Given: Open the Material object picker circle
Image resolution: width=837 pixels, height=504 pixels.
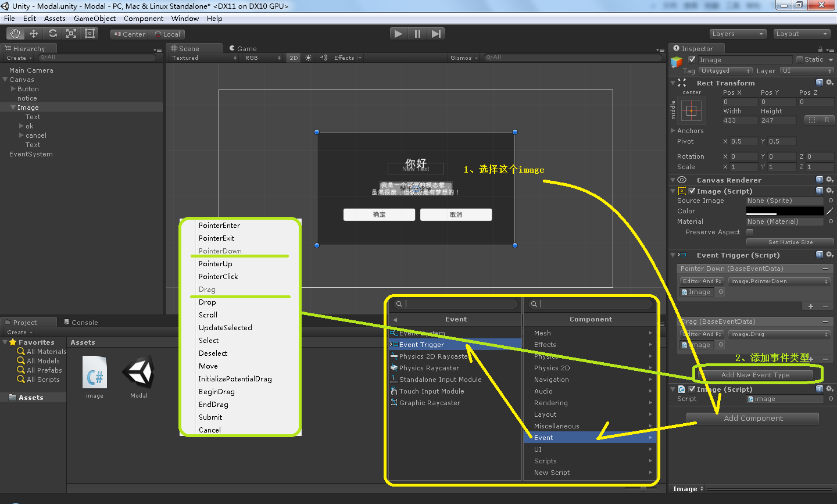Looking at the screenshot, I should coord(831,221).
